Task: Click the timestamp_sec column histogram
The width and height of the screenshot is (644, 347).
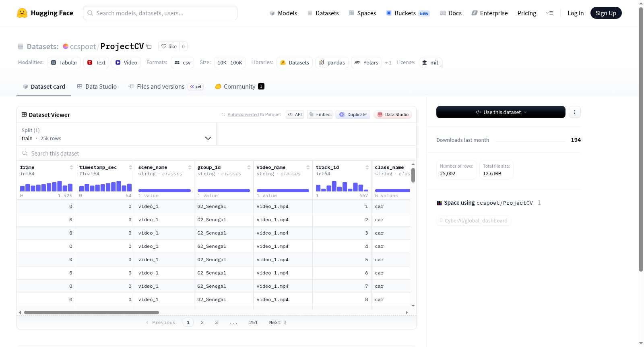Action: tap(105, 186)
